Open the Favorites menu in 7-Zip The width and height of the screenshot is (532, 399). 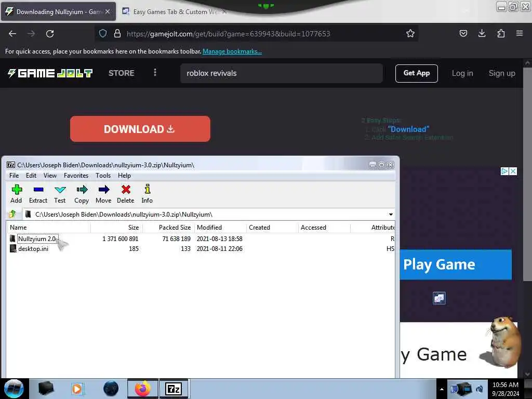pos(76,176)
